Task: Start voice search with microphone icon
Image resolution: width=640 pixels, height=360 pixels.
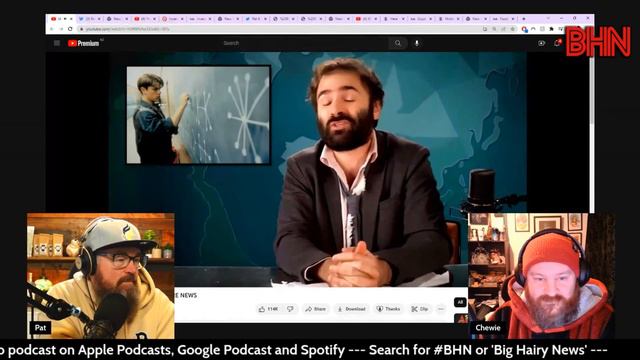Action: 417,43
